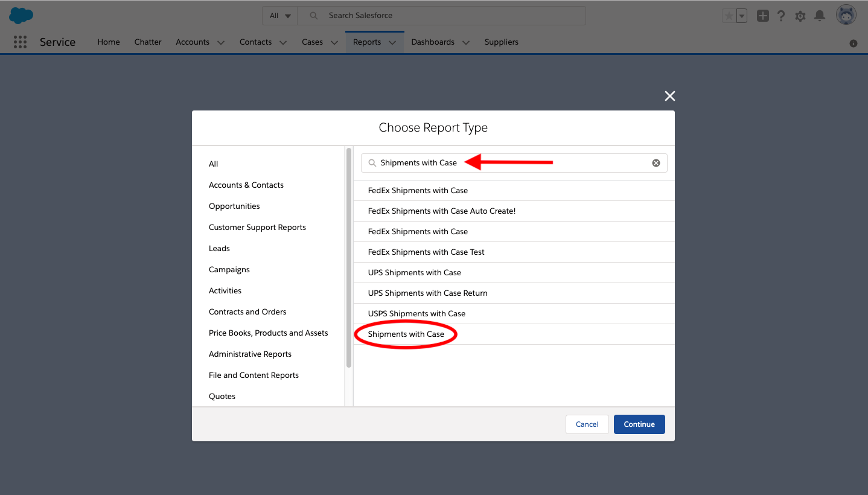Open the notifications bell icon
Image resolution: width=868 pixels, height=495 pixels.
tap(820, 16)
